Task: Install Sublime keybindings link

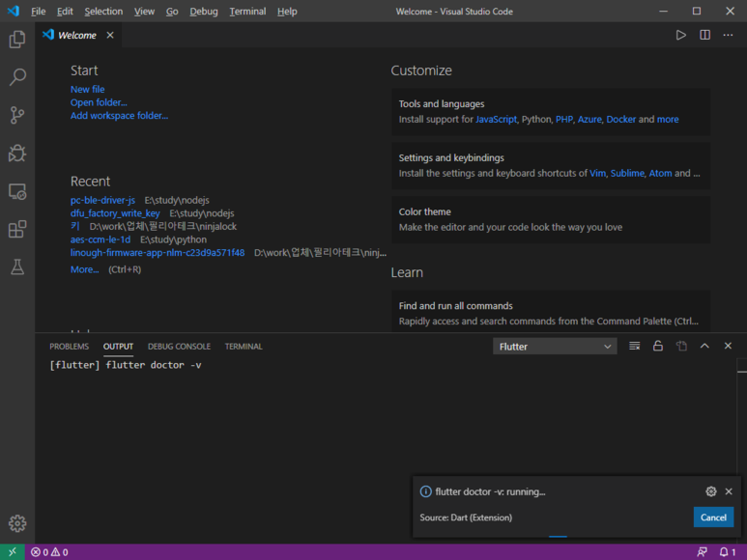Action: [627, 173]
